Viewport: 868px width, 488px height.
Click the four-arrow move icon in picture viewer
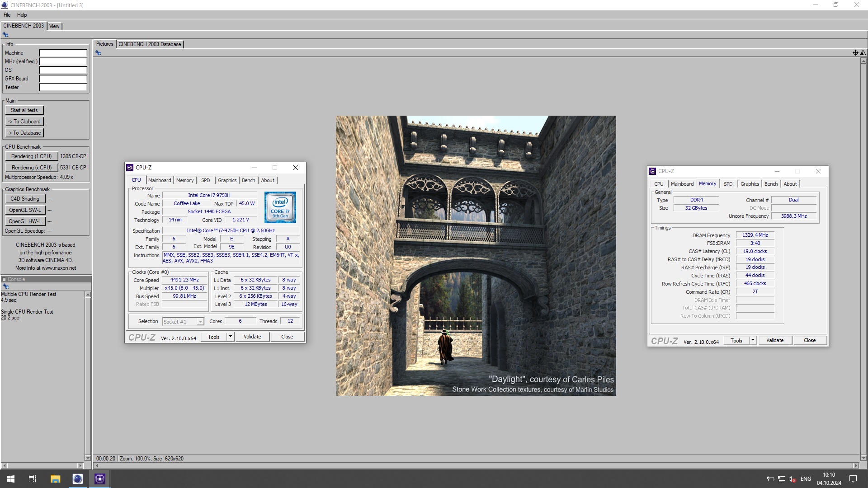[855, 53]
